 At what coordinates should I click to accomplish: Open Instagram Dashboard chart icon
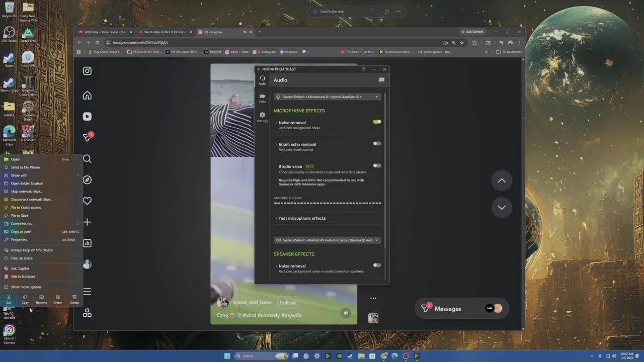pos(87,243)
